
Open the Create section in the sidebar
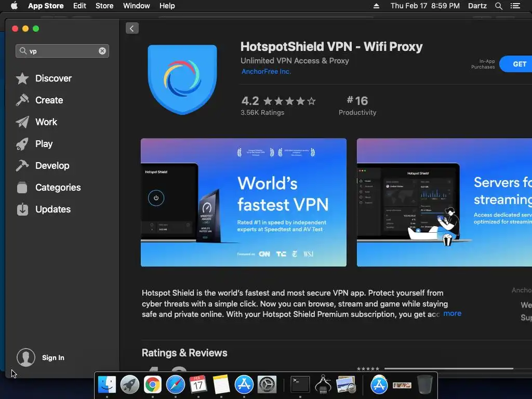[x=39, y=100]
